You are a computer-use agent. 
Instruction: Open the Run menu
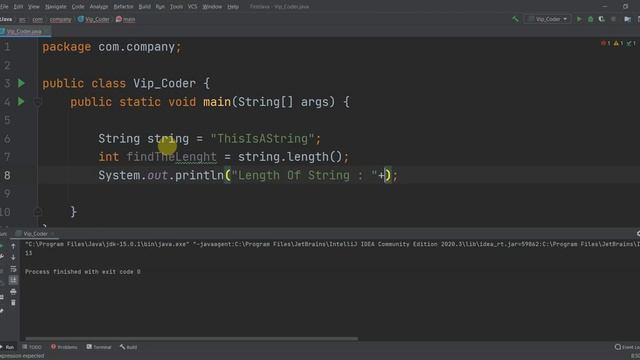tap(160, 7)
